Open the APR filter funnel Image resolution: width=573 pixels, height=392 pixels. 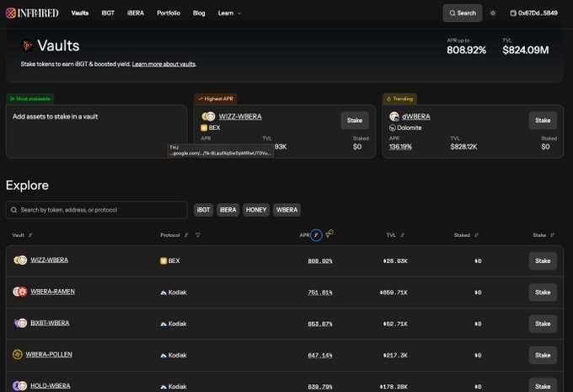click(328, 234)
